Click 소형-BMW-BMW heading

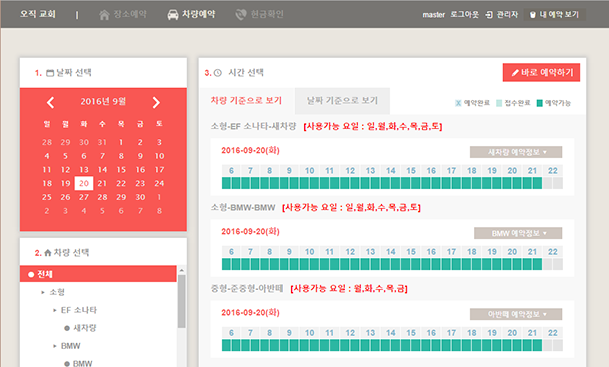pyautogui.click(x=243, y=207)
